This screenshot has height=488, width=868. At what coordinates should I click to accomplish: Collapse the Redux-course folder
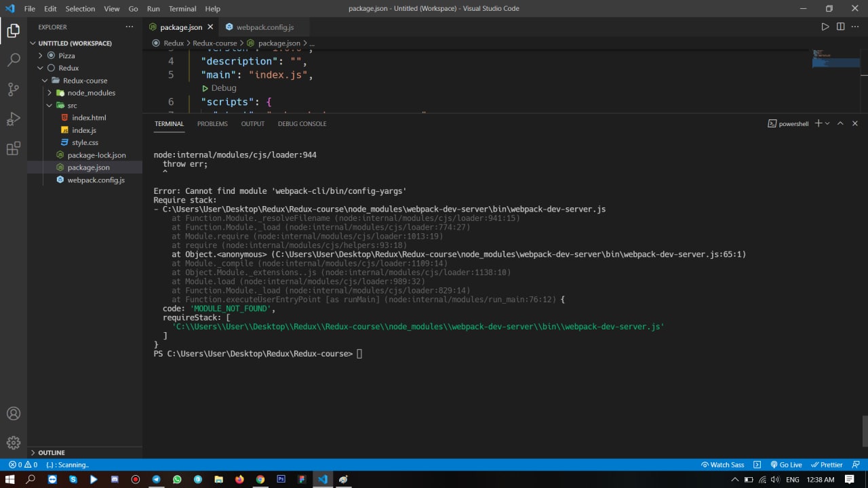(85, 80)
